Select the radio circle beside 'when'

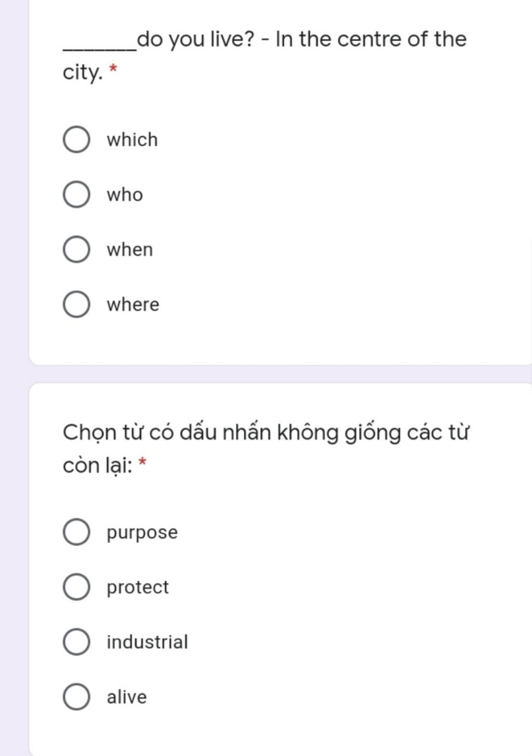(76, 250)
